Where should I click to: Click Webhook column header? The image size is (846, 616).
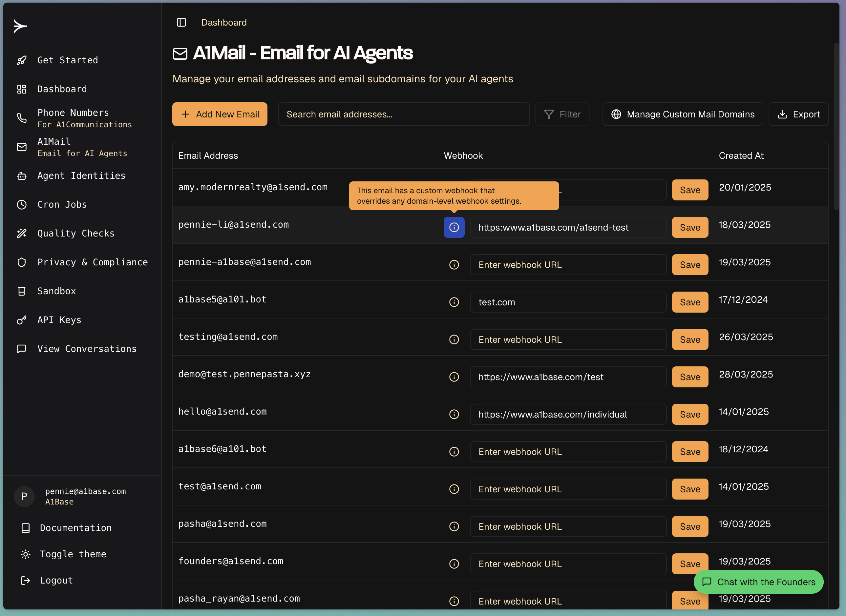(x=463, y=155)
